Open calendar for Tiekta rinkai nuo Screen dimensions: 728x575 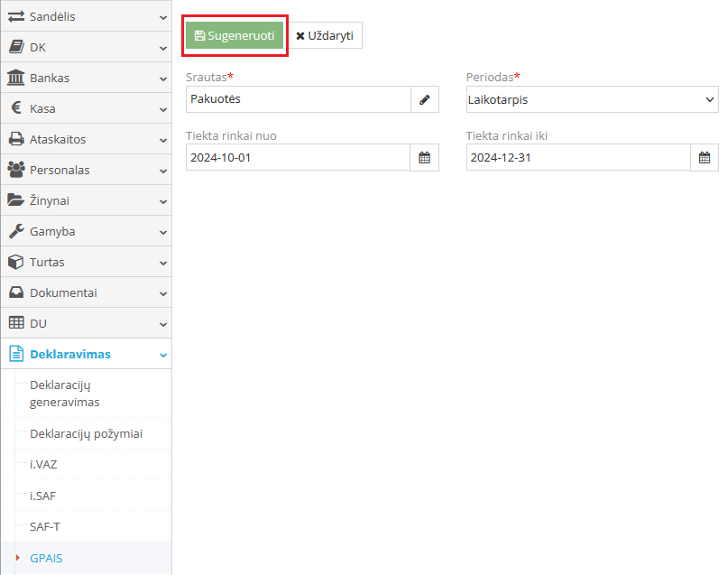coord(424,157)
